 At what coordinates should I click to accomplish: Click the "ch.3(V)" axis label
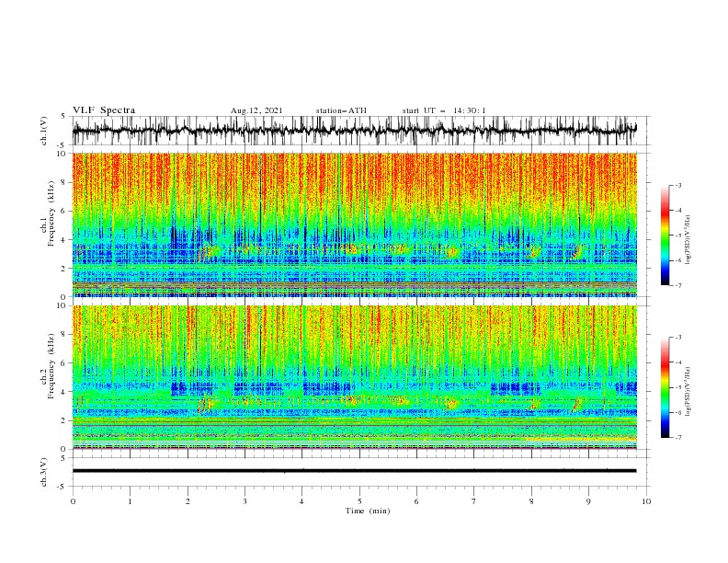[x=44, y=472]
